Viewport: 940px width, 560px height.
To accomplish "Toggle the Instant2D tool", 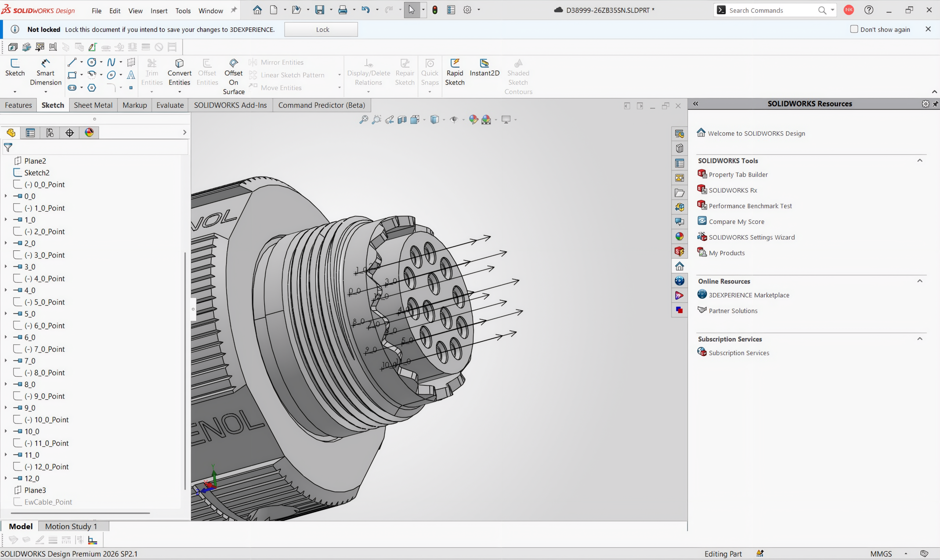I will pyautogui.click(x=484, y=68).
